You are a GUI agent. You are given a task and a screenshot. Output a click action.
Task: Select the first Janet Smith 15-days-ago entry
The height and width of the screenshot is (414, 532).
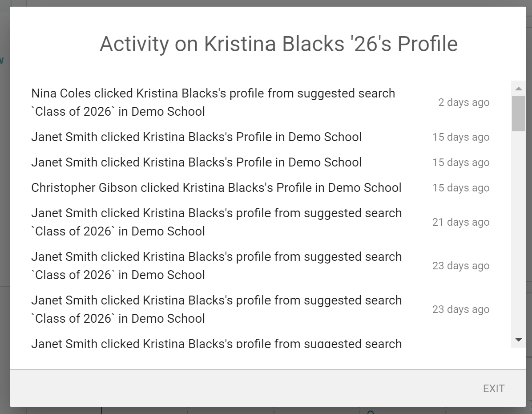196,137
